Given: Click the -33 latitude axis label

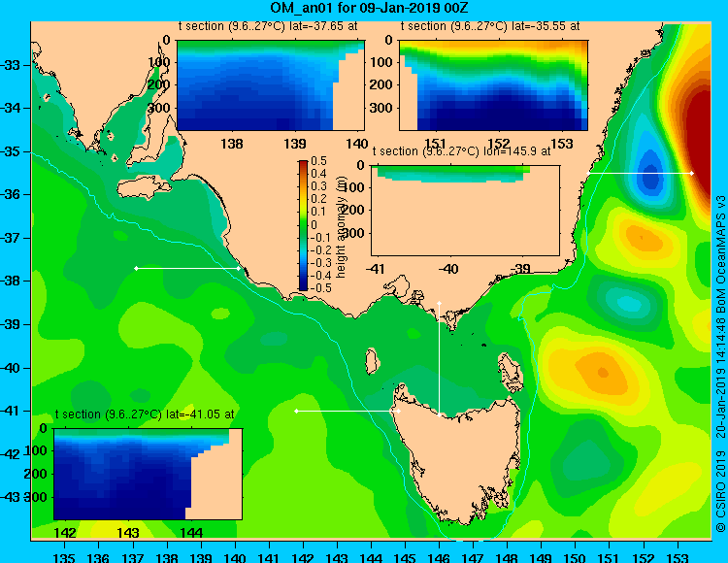Looking at the screenshot, I should [x=11, y=65].
